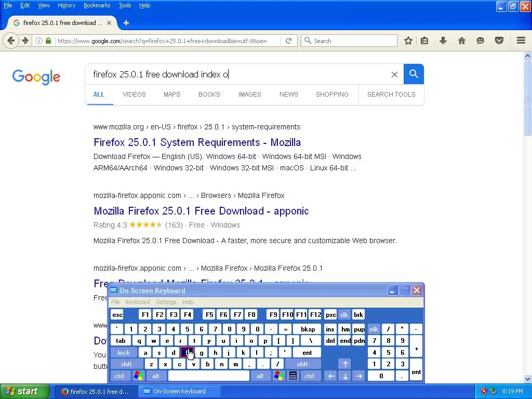Open the Firefox Bookmarks menu
This screenshot has width=532, height=399.
tap(97, 5)
